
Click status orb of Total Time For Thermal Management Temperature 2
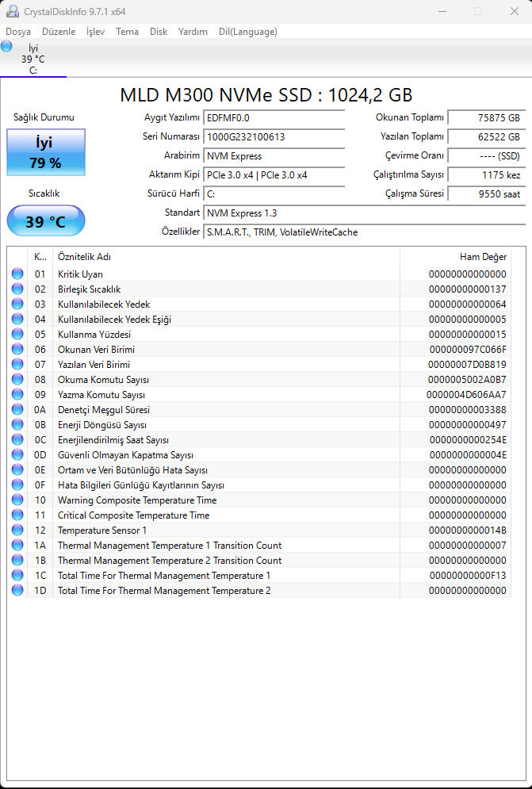point(17,590)
